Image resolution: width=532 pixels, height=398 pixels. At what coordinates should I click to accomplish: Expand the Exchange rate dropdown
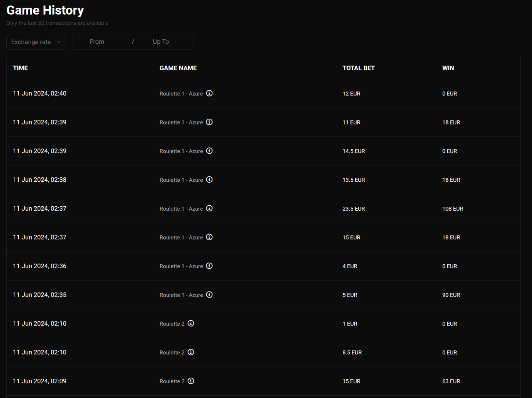click(36, 42)
